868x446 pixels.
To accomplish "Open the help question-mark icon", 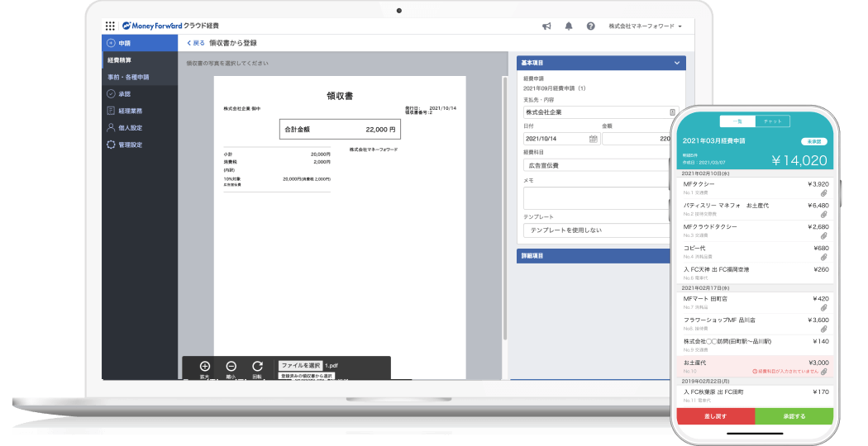I will 591,26.
